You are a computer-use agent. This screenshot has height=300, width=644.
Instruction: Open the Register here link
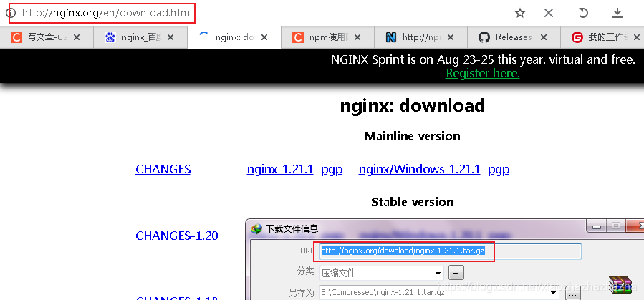pos(483,74)
